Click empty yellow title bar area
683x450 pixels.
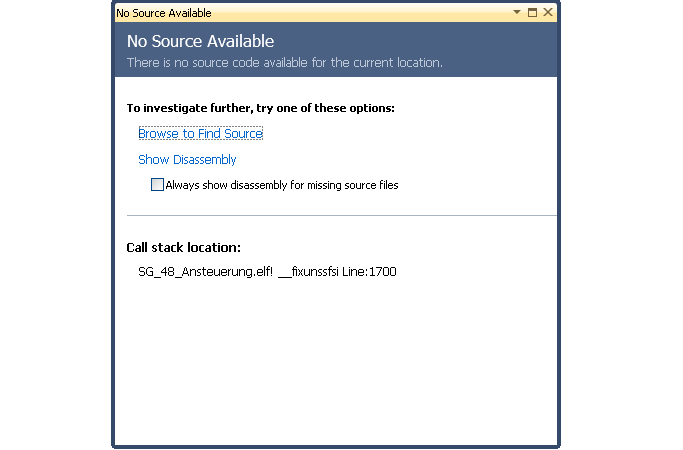click(x=362, y=13)
